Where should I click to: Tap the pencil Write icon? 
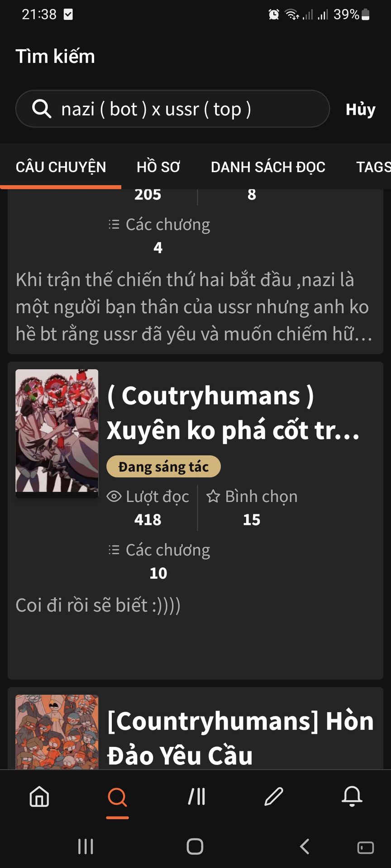tap(274, 797)
